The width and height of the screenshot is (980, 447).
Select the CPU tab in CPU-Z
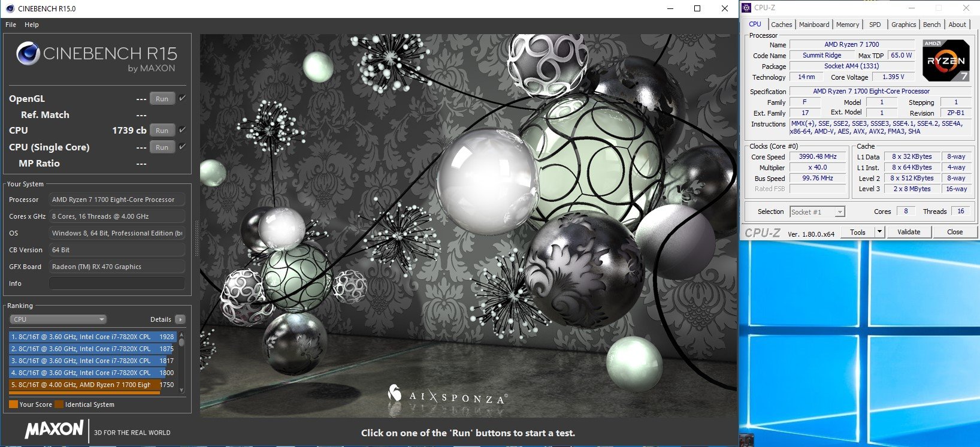coord(755,24)
